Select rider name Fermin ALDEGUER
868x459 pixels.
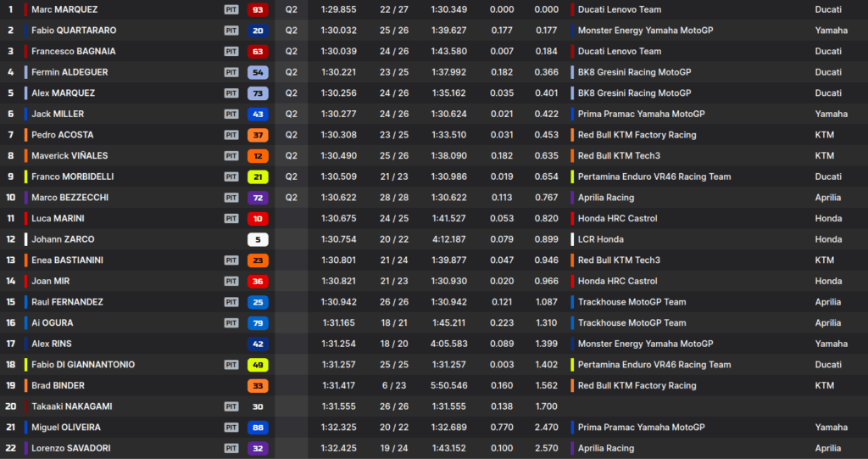70,72
